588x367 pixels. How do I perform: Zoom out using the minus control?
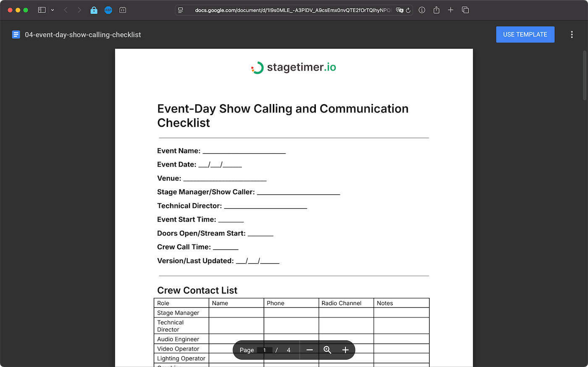coord(310,349)
